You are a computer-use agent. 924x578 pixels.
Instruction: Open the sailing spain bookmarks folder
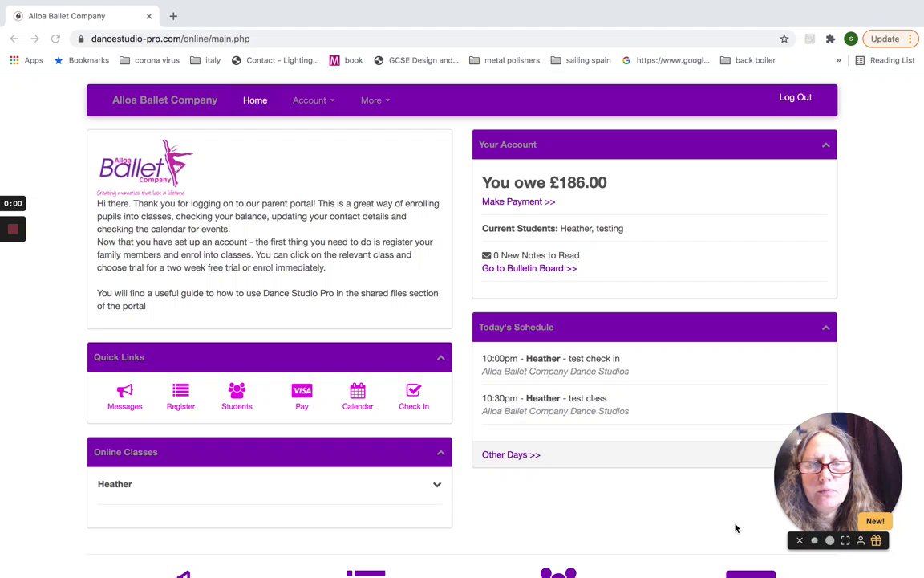pos(581,60)
